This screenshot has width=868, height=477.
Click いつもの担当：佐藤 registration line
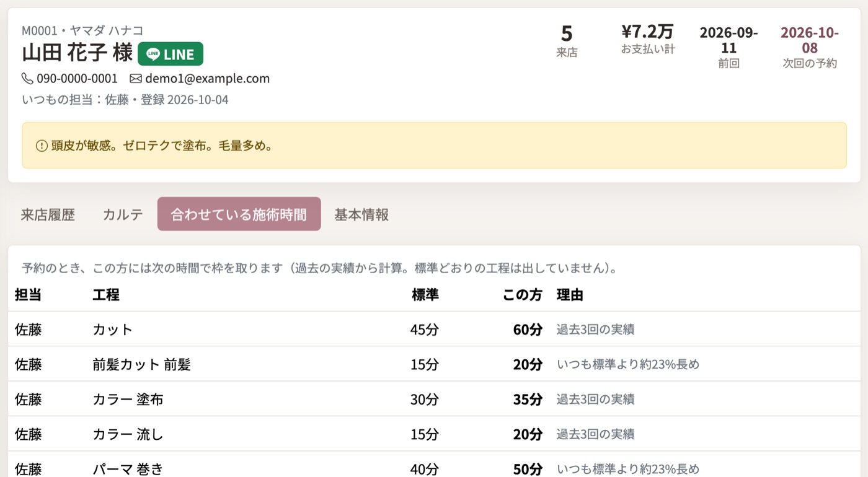(125, 100)
